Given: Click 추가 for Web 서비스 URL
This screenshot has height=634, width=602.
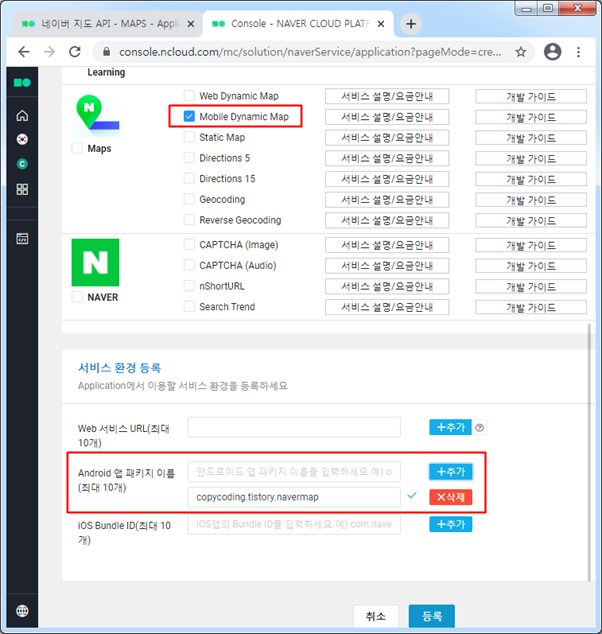Looking at the screenshot, I should click(450, 427).
